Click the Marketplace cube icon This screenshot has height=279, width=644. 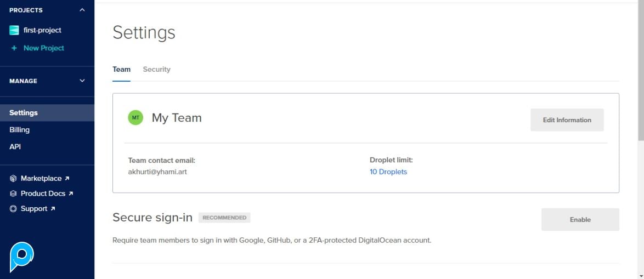[x=14, y=179]
